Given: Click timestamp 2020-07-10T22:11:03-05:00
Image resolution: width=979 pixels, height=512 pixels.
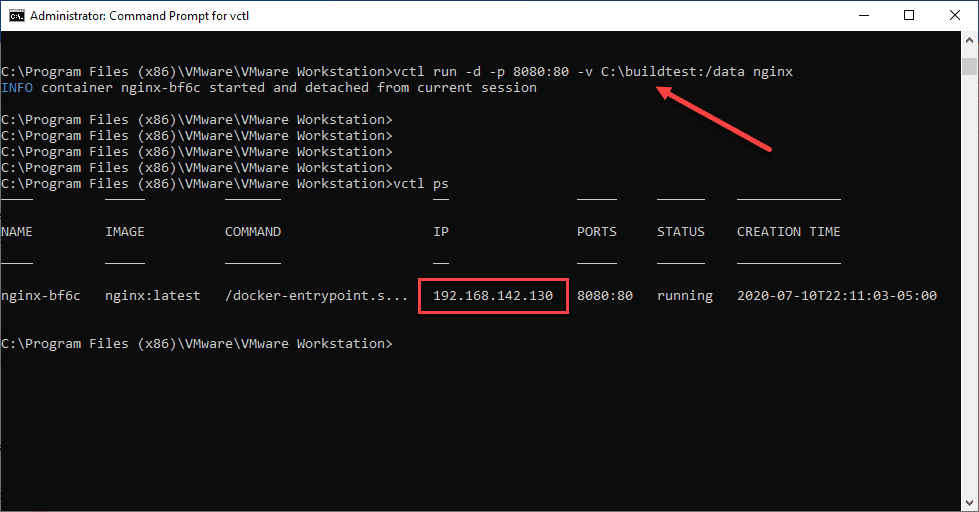Looking at the screenshot, I should click(837, 296).
